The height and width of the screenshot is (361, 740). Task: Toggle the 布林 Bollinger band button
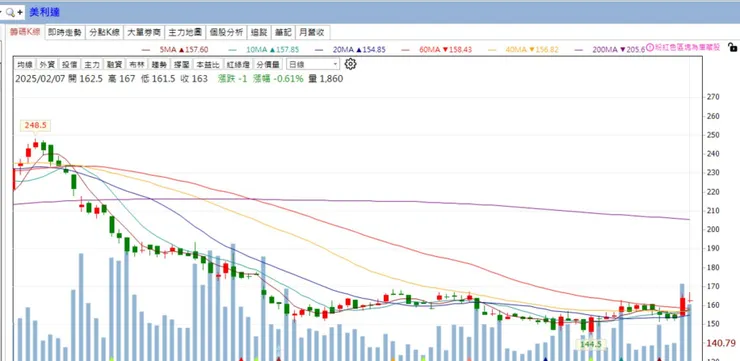click(x=136, y=65)
